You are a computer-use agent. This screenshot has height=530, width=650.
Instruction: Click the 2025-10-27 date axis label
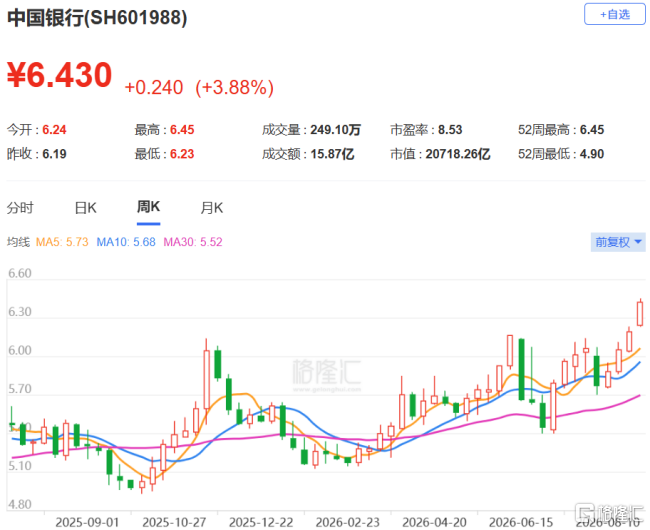pos(174,522)
